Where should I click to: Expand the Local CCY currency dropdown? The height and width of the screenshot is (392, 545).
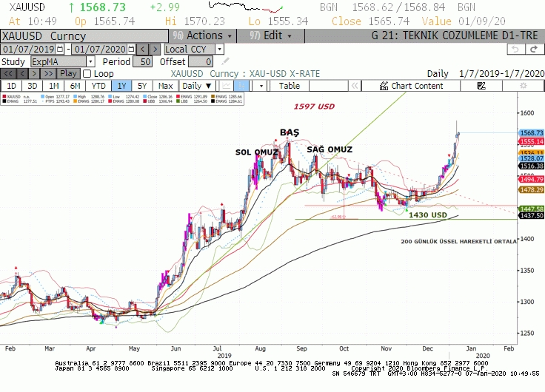pyautogui.click(x=219, y=50)
